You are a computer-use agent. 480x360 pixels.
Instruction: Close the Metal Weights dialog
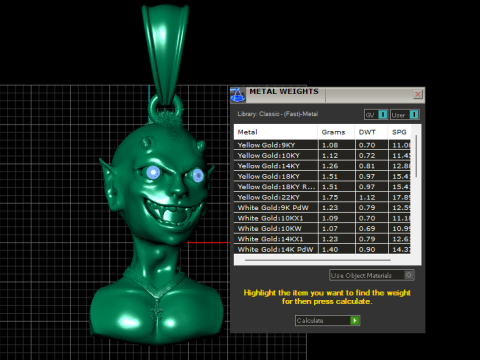point(418,94)
